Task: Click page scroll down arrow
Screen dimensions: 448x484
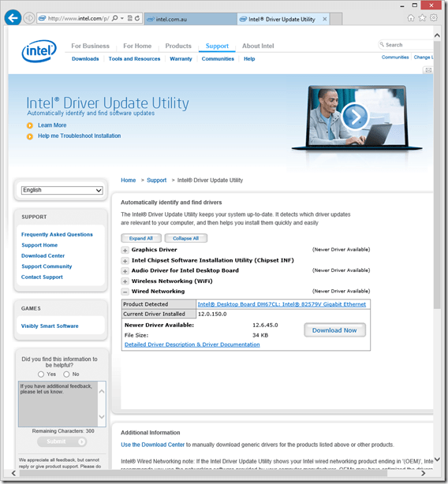Action: coord(437,460)
